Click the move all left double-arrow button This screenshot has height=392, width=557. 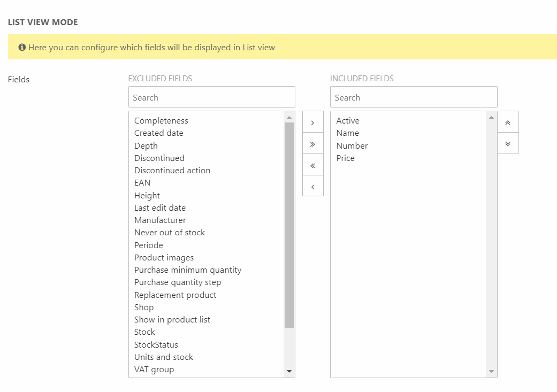click(x=312, y=165)
